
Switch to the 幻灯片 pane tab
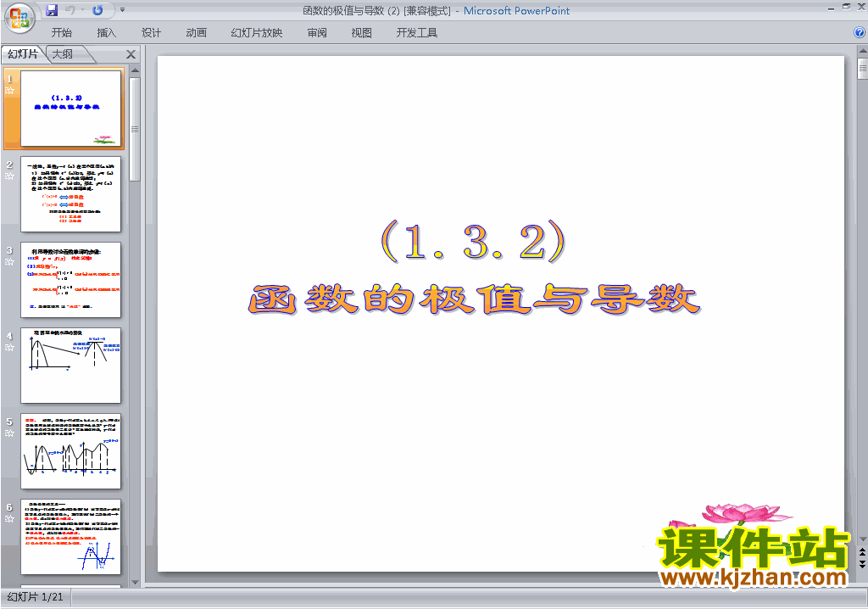pos(22,53)
